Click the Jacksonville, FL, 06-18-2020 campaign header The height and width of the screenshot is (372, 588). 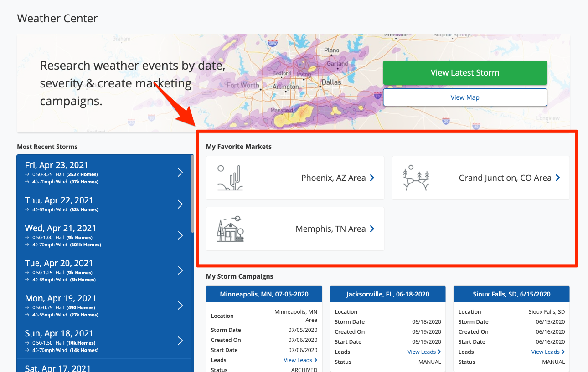tap(388, 294)
